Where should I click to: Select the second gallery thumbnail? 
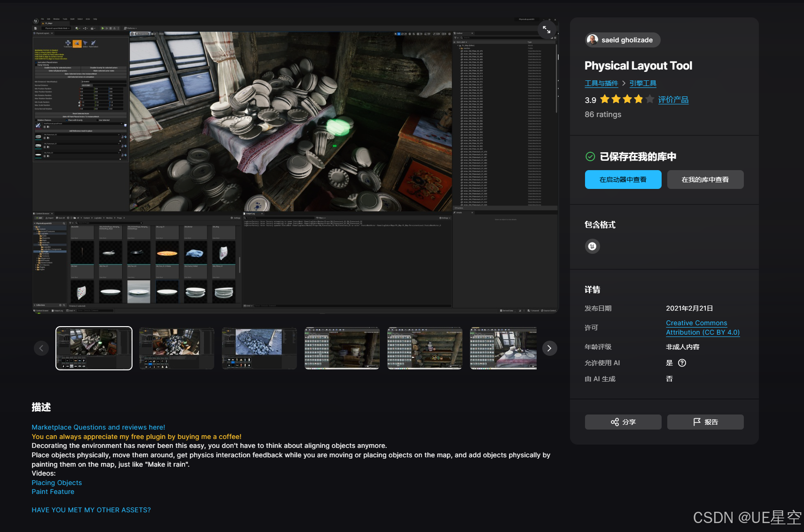click(177, 348)
